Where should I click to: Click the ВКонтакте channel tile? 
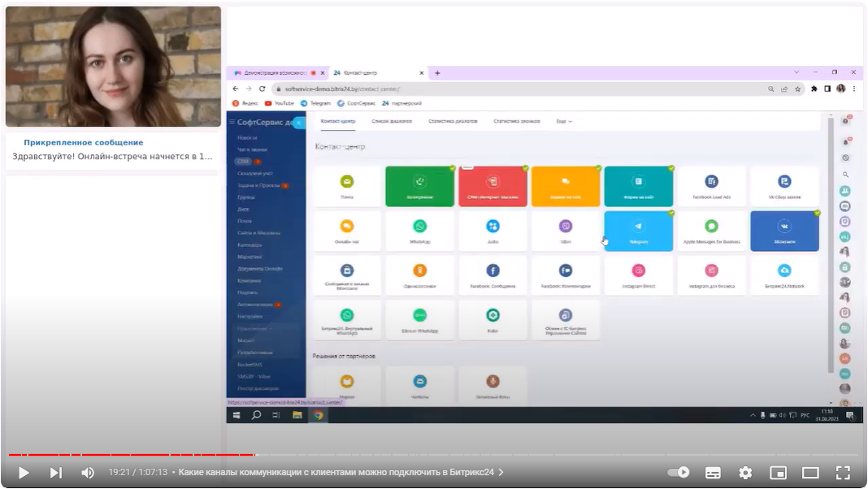784,231
